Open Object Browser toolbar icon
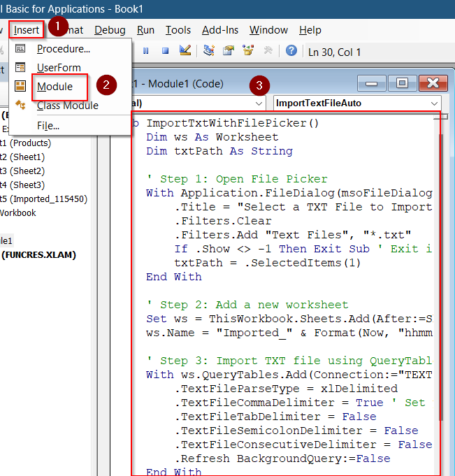 [248, 50]
